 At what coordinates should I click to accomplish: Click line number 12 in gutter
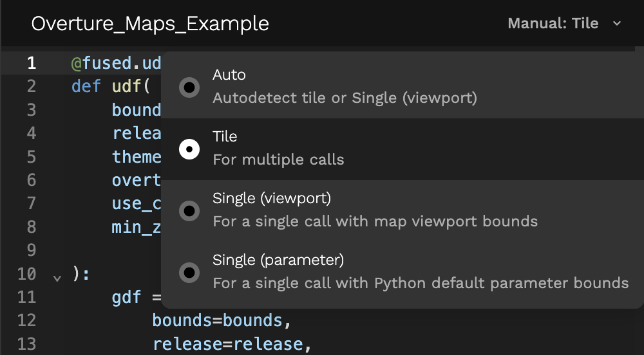click(x=26, y=320)
